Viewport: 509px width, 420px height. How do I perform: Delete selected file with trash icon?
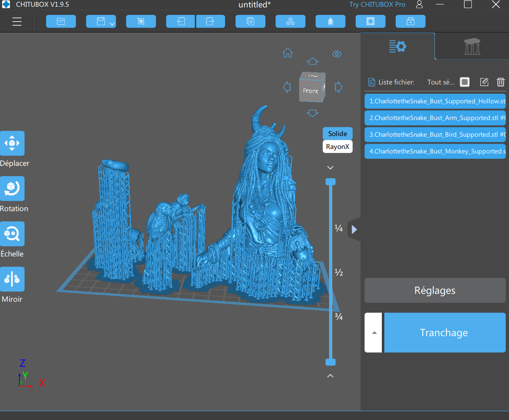[500, 82]
